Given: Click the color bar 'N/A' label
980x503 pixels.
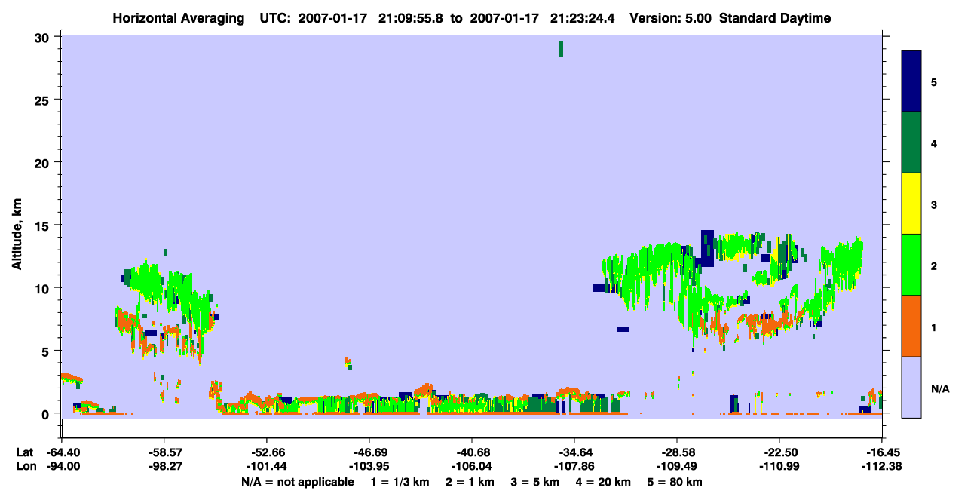Looking at the screenshot, I should pos(939,389).
